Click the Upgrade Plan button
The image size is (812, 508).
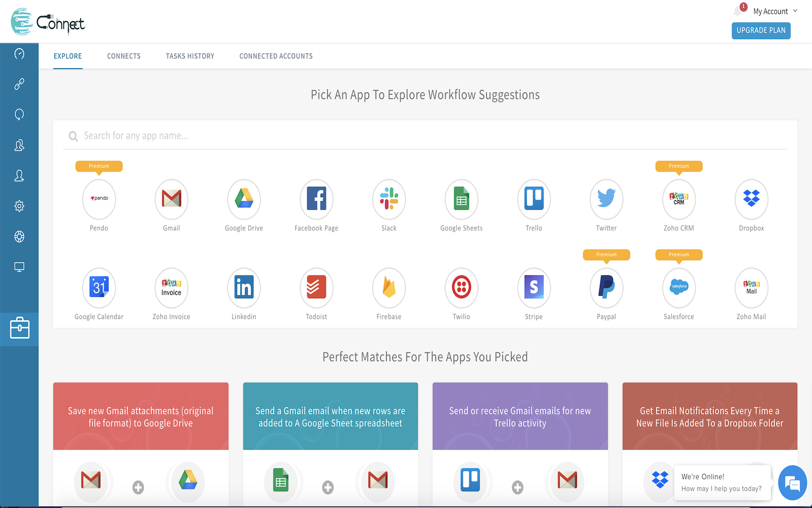click(761, 30)
